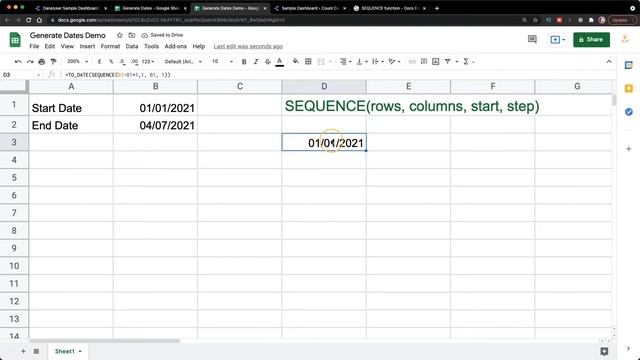Click the Get add-ons plus icon in the side panel

click(x=629, y=149)
